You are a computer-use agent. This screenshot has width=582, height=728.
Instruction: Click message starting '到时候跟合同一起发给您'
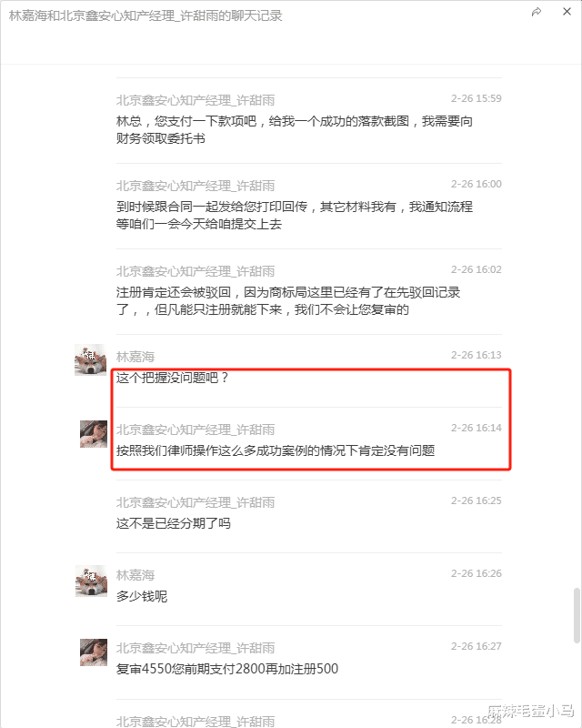(x=295, y=216)
